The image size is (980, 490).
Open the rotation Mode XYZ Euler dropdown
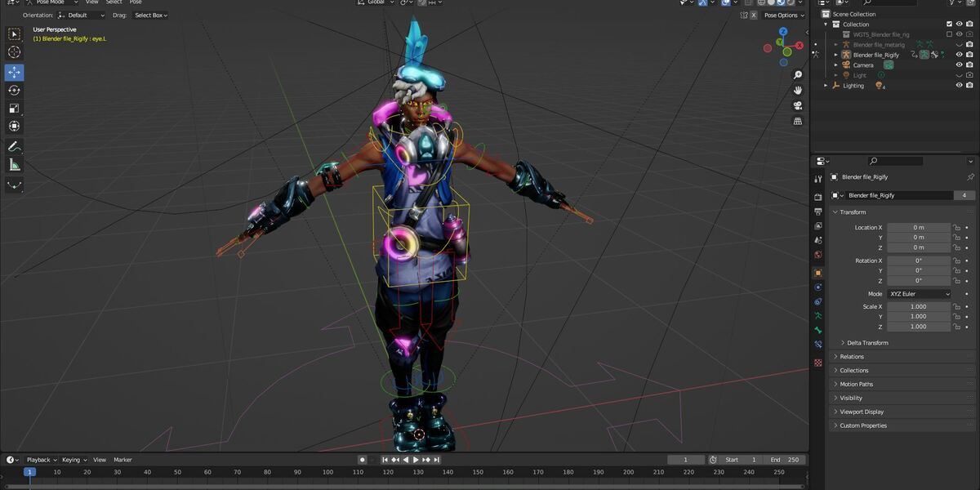click(920, 294)
